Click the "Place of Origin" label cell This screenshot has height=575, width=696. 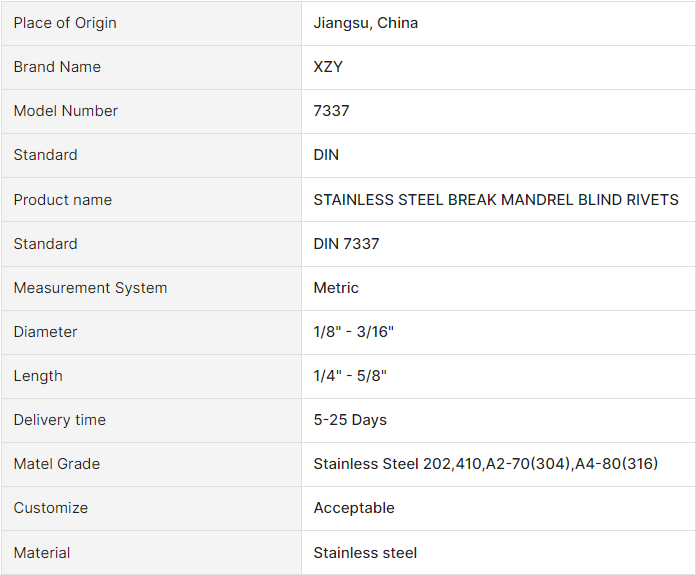(65, 23)
